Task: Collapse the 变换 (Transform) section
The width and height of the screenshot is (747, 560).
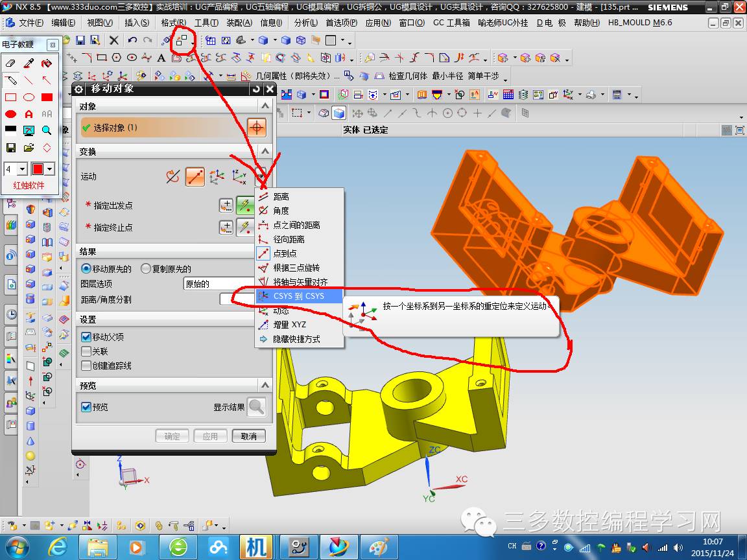Action: point(265,152)
